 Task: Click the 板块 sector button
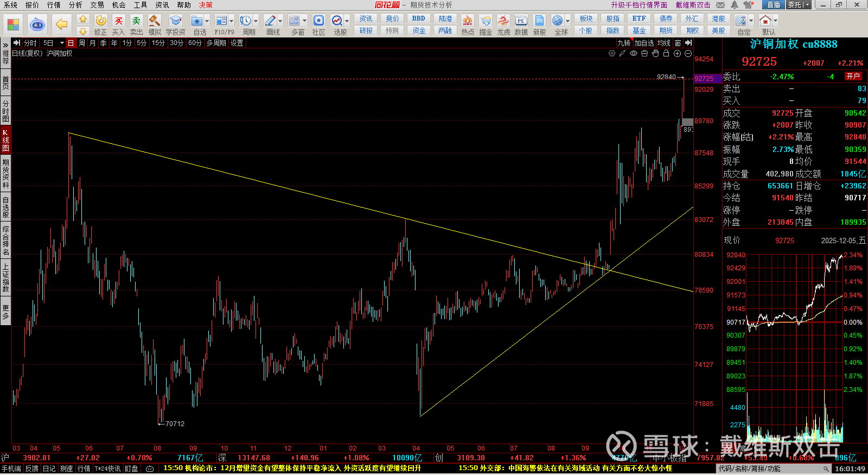(586, 18)
